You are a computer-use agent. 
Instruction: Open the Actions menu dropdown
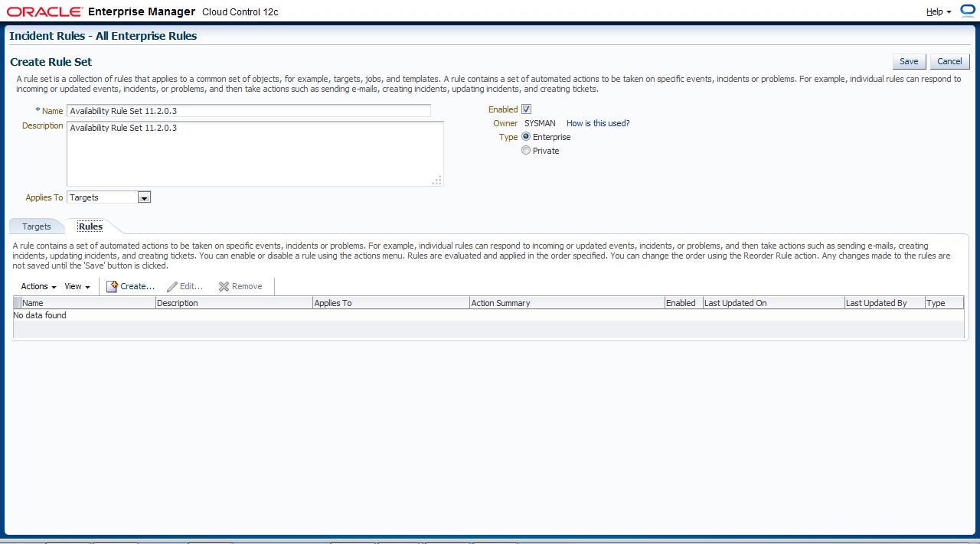pyautogui.click(x=38, y=286)
